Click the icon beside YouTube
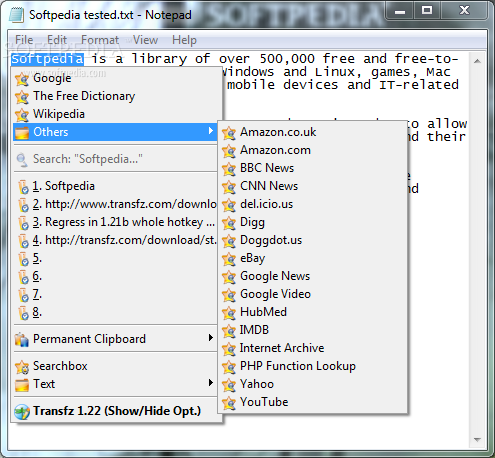The image size is (495, 458). click(x=229, y=403)
